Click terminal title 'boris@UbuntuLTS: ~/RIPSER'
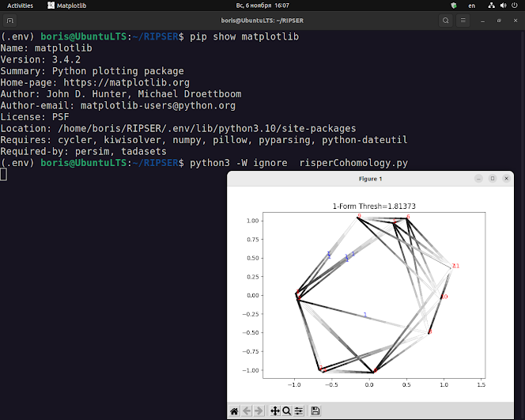525x420 pixels. 262,21
